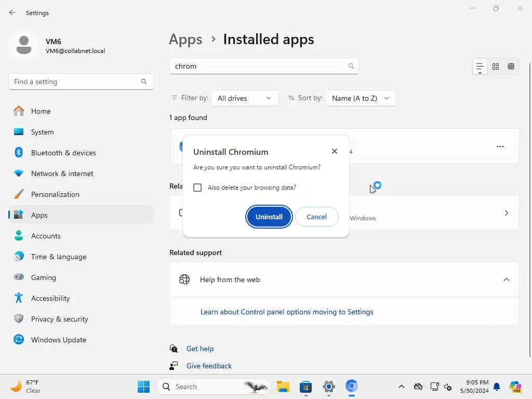Click the Give feedback link

tap(209, 366)
